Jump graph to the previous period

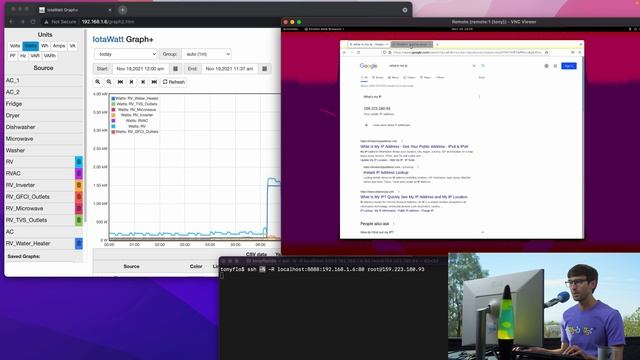click(120, 82)
